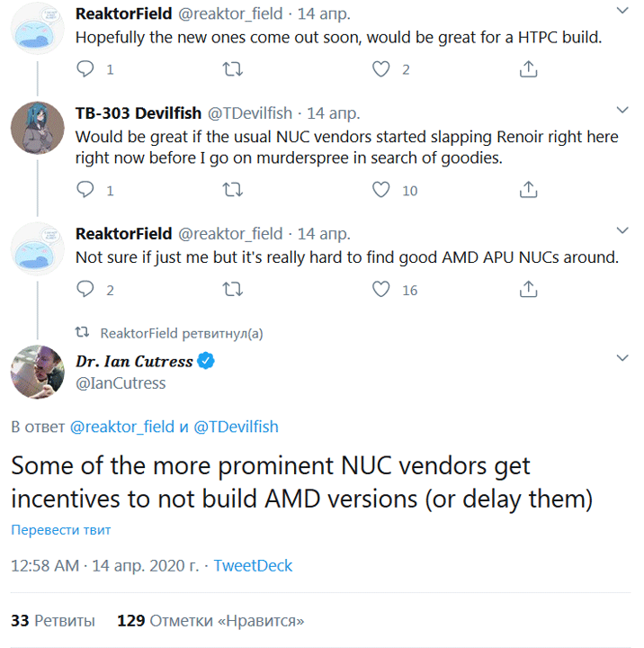Retweet TB-303 Devilfish's Renoir tweet

[231, 190]
